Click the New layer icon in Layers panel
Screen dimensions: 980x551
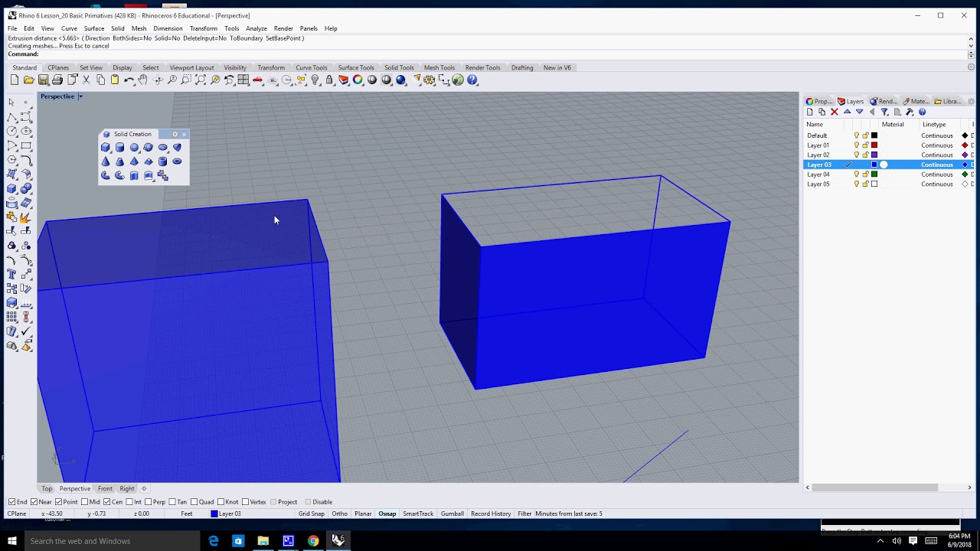point(809,112)
